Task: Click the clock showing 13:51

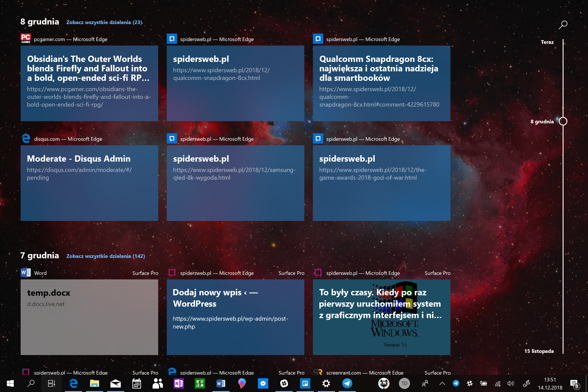Action: point(550,380)
